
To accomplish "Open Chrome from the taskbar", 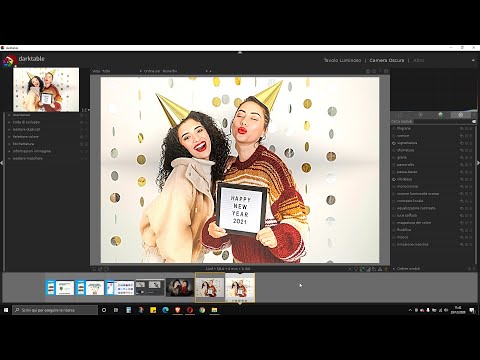I will (x=202, y=310).
